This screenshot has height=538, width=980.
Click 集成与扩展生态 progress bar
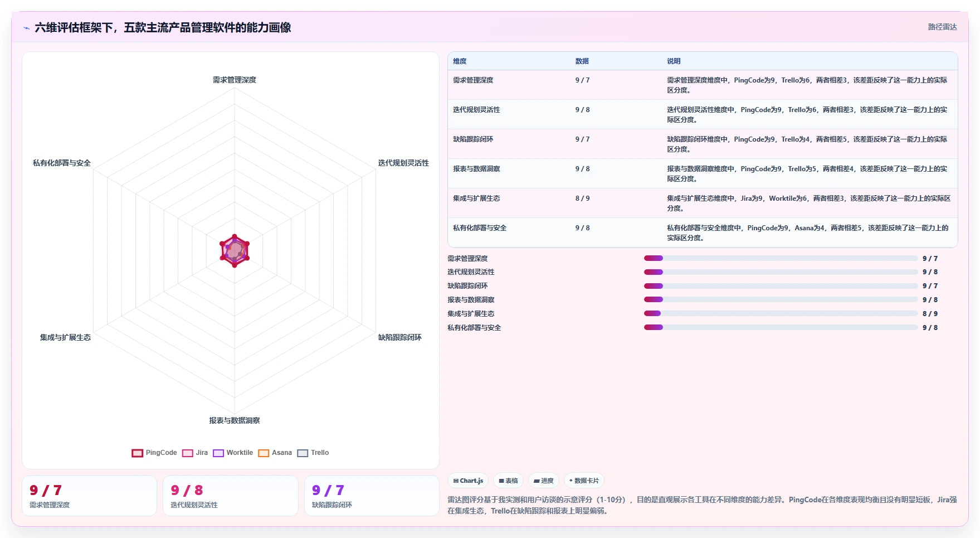click(781, 313)
